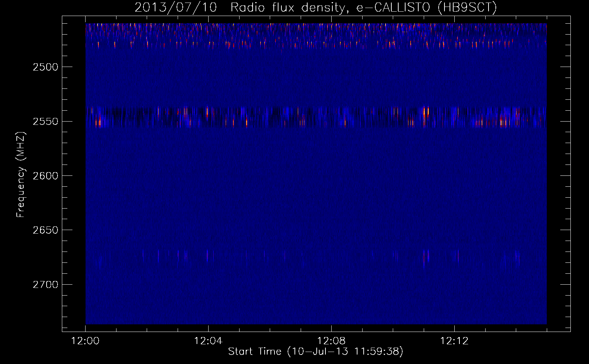This screenshot has width=589, height=364.
Task: Click the 12:12 time tick label
Action: point(454,341)
